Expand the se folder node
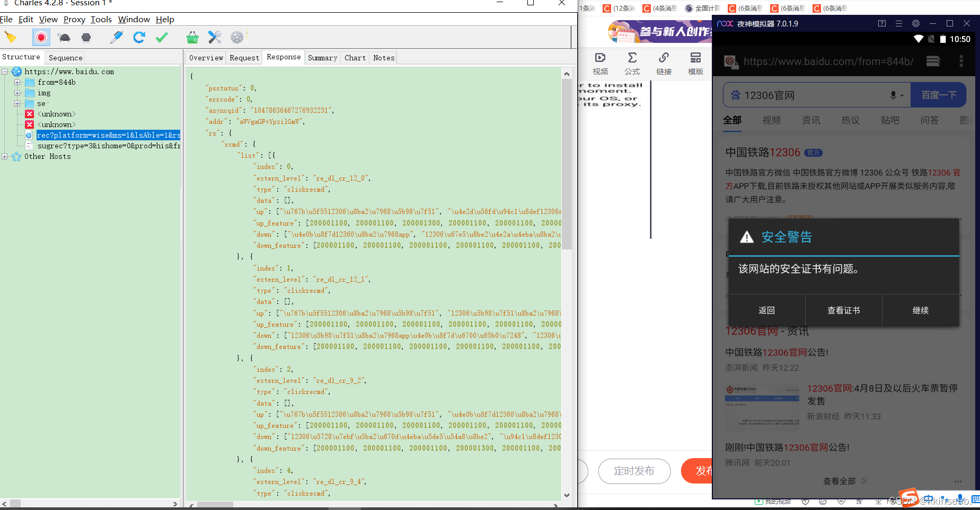 [17, 103]
